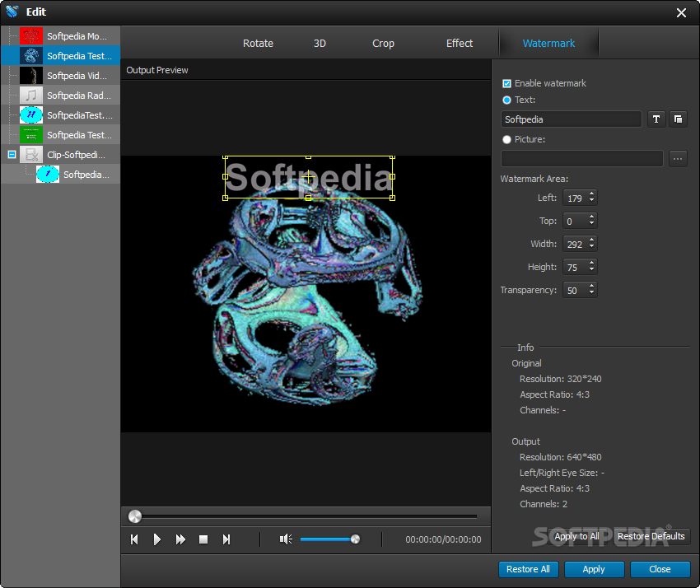The image size is (700, 588).
Task: Click the Softpedia watermark overlay center crosshair
Action: coord(309,177)
